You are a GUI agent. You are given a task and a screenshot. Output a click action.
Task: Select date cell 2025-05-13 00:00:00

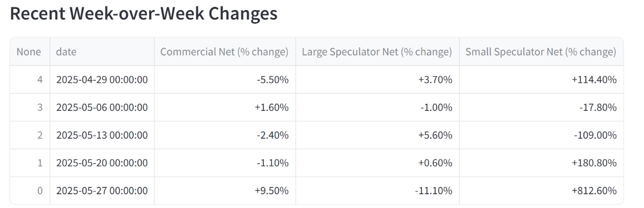pos(102,135)
